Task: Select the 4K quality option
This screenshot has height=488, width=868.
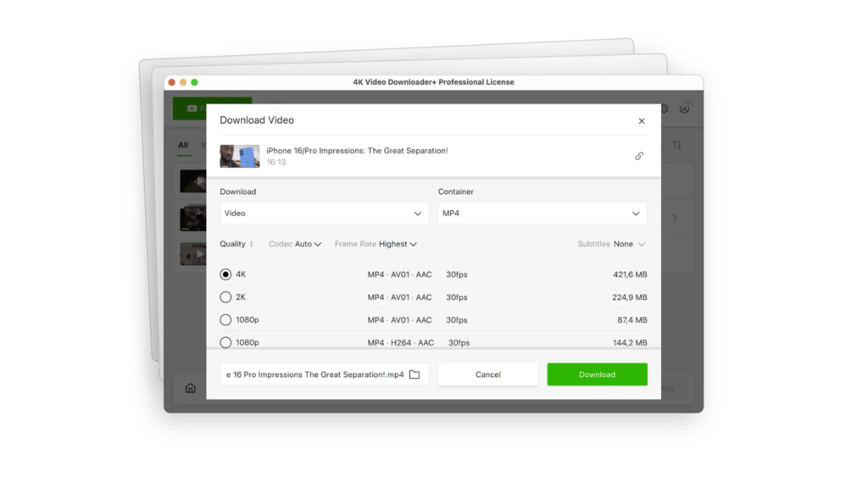Action: (225, 274)
